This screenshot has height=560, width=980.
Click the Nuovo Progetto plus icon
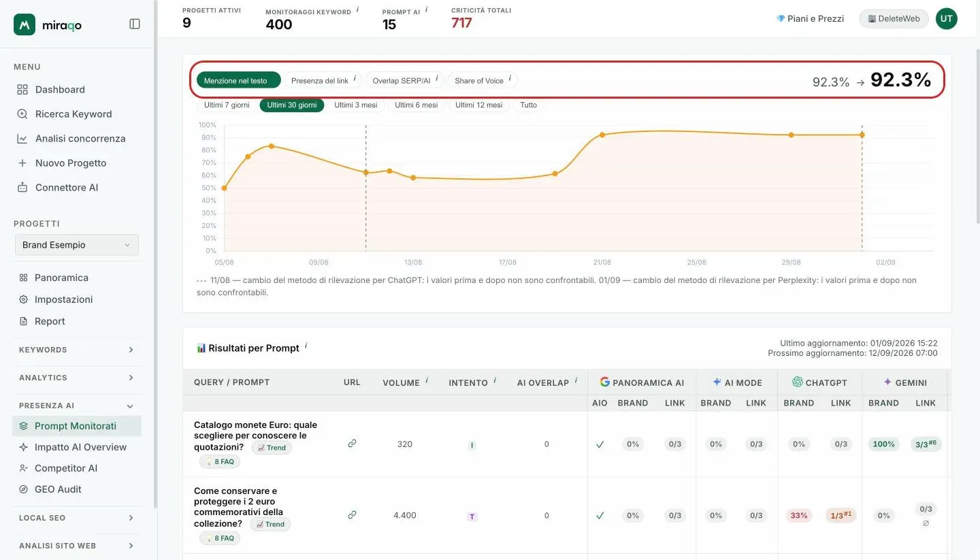coord(22,163)
